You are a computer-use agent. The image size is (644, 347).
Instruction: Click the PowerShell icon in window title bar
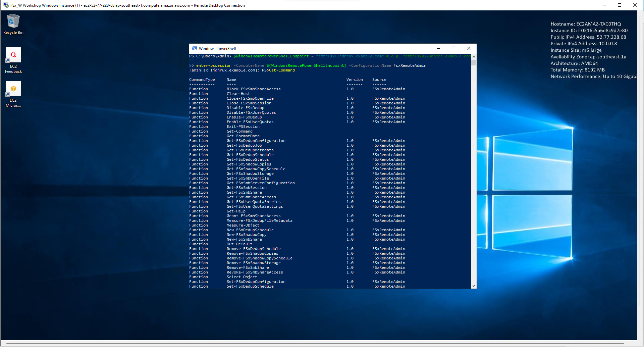click(194, 48)
